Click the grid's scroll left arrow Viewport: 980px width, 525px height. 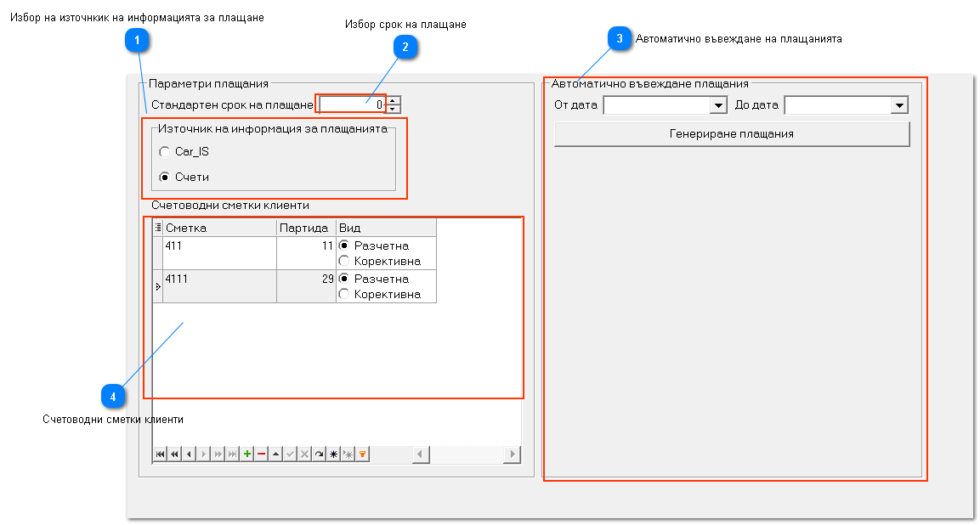point(421,454)
